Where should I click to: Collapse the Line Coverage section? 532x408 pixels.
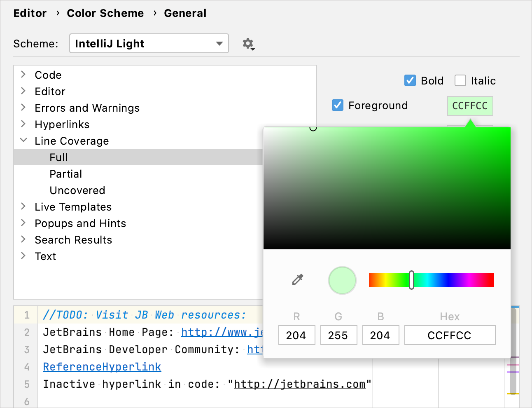pyautogui.click(x=23, y=141)
